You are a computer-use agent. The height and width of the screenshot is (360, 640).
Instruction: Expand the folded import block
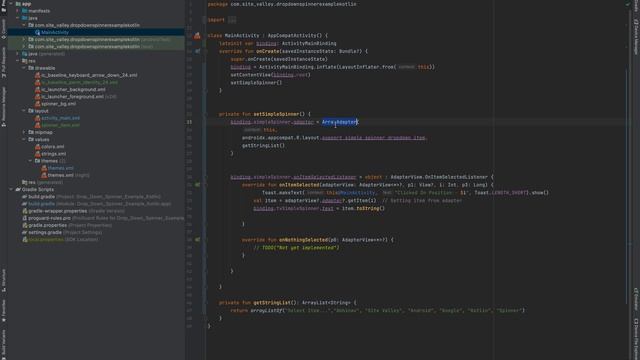tap(232, 20)
